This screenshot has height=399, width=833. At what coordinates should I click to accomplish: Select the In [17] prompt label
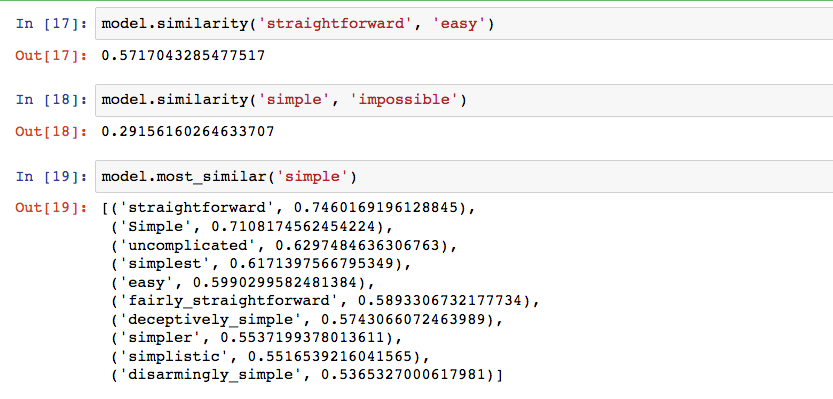pyautogui.click(x=52, y=24)
